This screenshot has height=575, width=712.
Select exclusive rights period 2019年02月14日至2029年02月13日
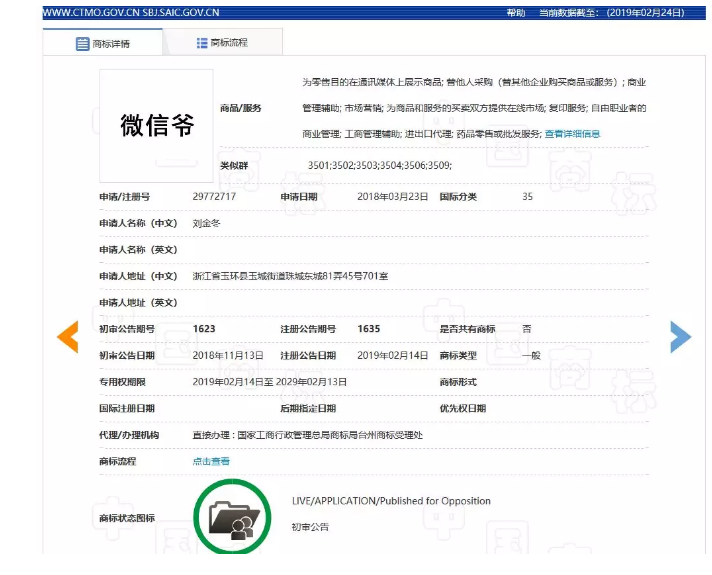(x=270, y=382)
